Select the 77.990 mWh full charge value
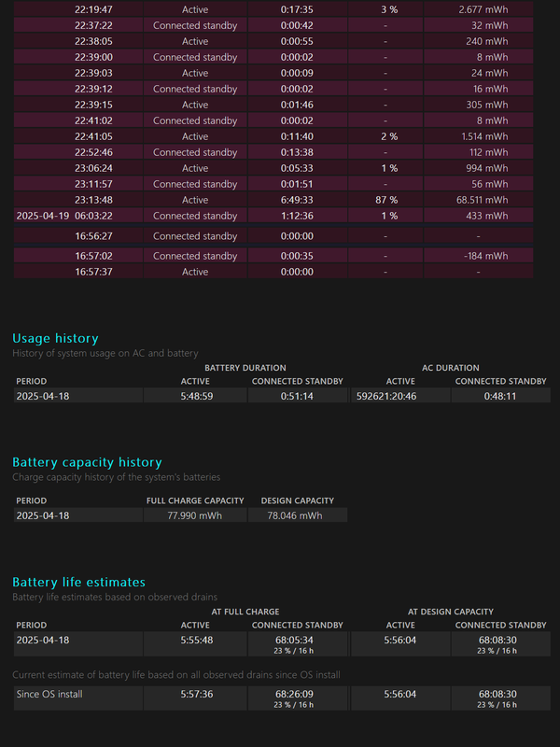 pyautogui.click(x=194, y=515)
